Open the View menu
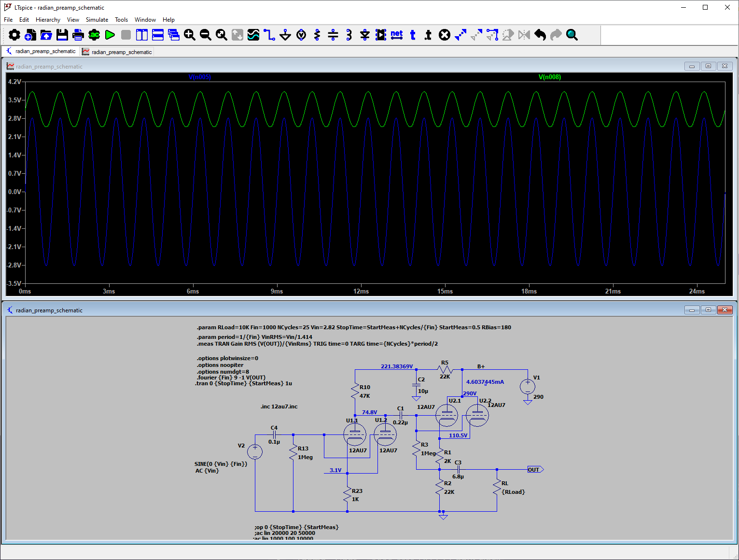The height and width of the screenshot is (560, 739). click(73, 20)
